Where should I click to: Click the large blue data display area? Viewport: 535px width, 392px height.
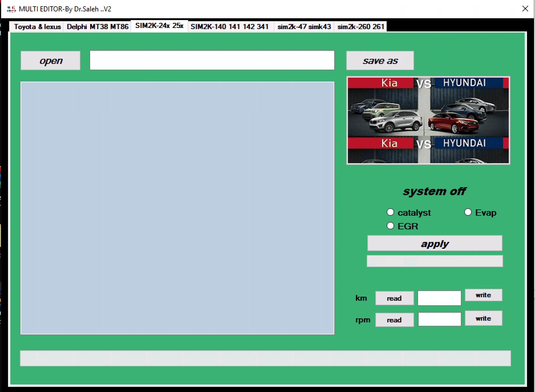[177, 208]
